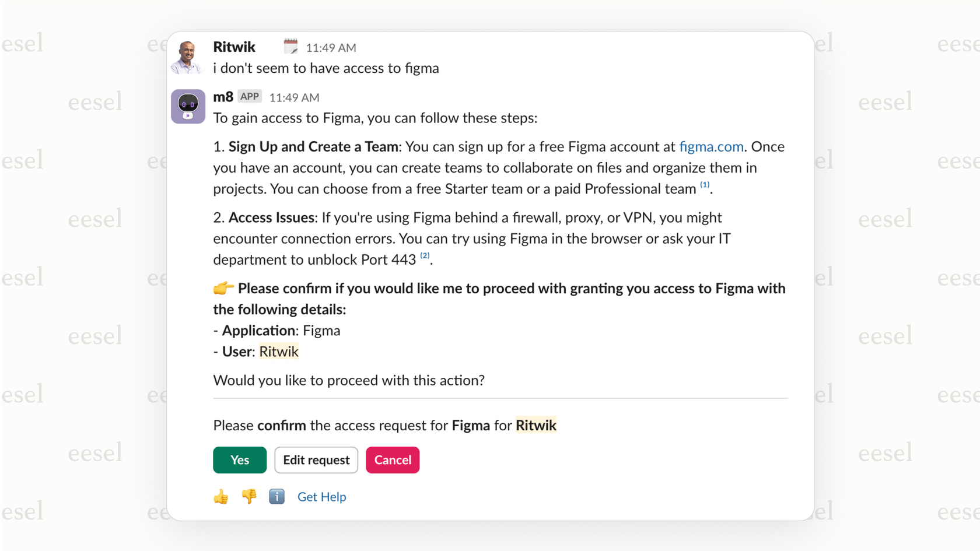Open the figma.com hyperlink
980x551 pixels.
click(710, 146)
